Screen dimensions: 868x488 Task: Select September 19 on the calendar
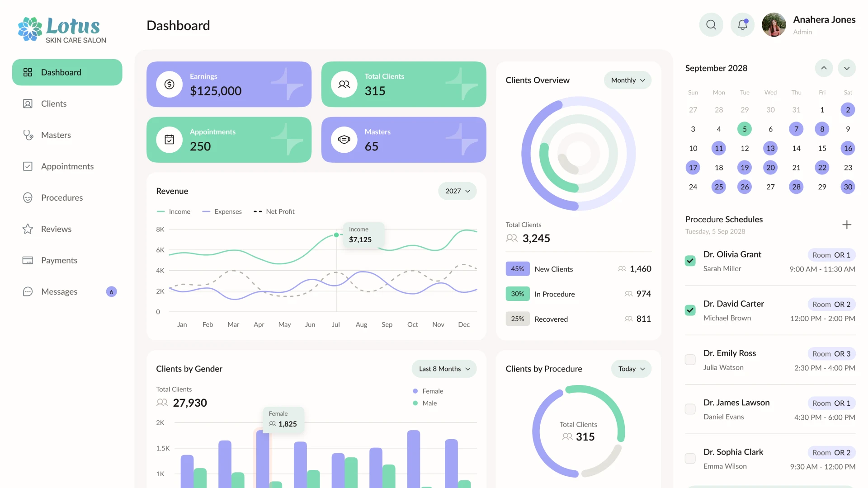pyautogui.click(x=745, y=168)
